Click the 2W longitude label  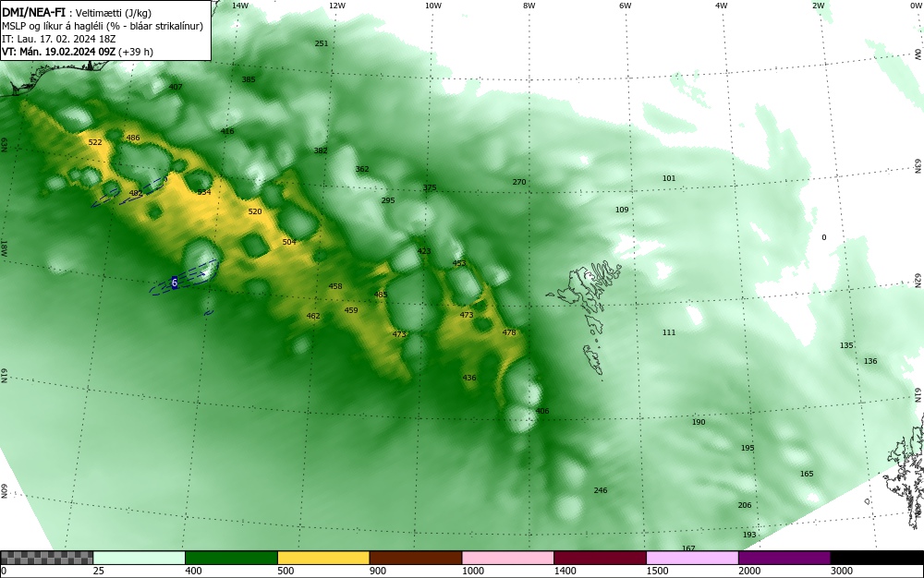pyautogui.click(x=819, y=6)
